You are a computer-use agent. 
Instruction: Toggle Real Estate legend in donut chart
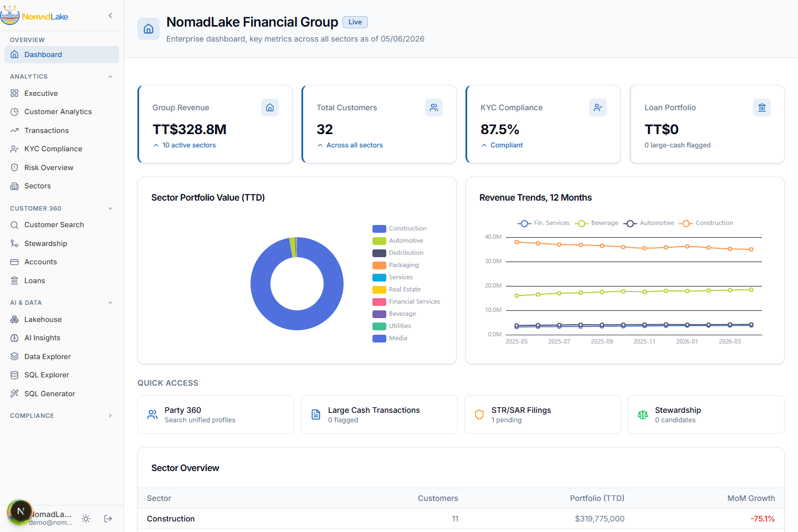(x=397, y=289)
